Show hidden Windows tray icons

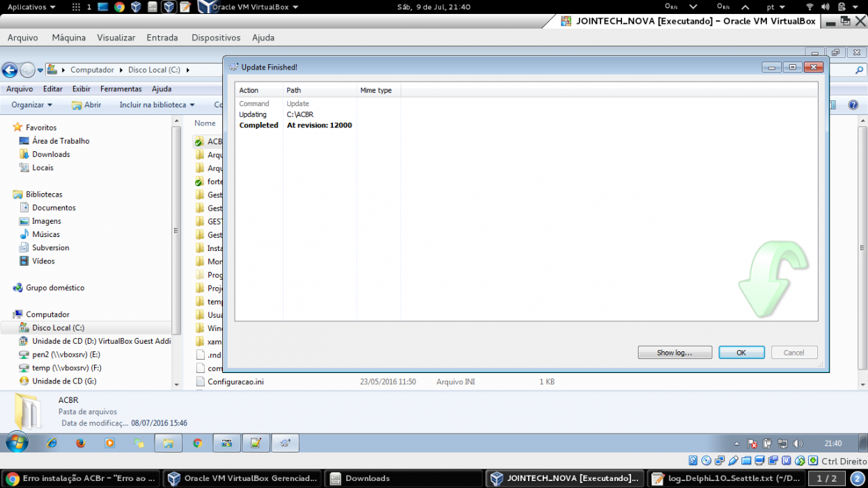(736, 443)
